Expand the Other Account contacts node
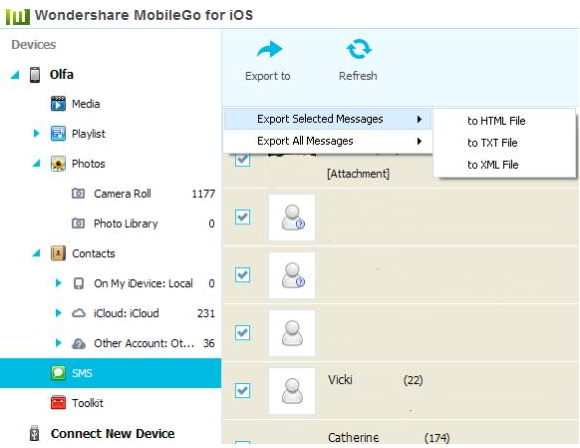This screenshot has height=448, width=580. coord(58,343)
